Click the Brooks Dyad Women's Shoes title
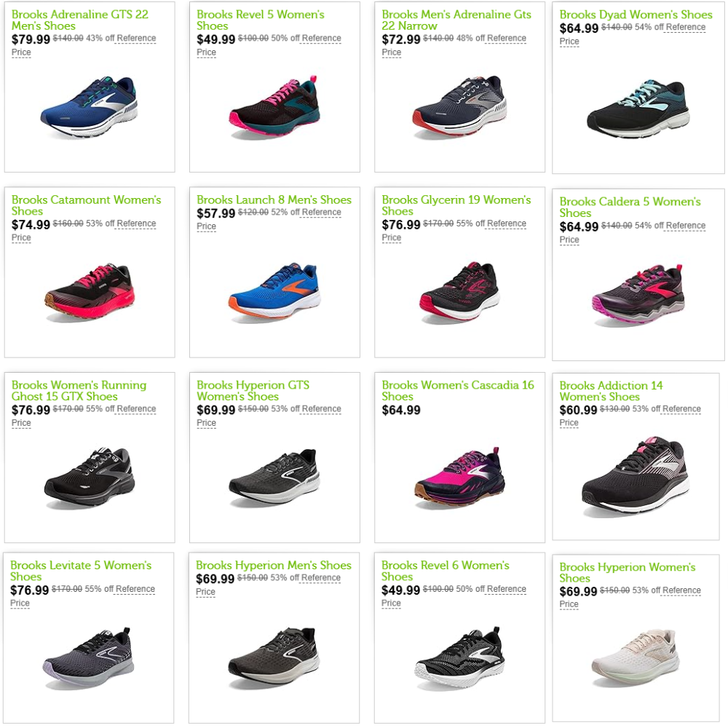 coord(636,15)
